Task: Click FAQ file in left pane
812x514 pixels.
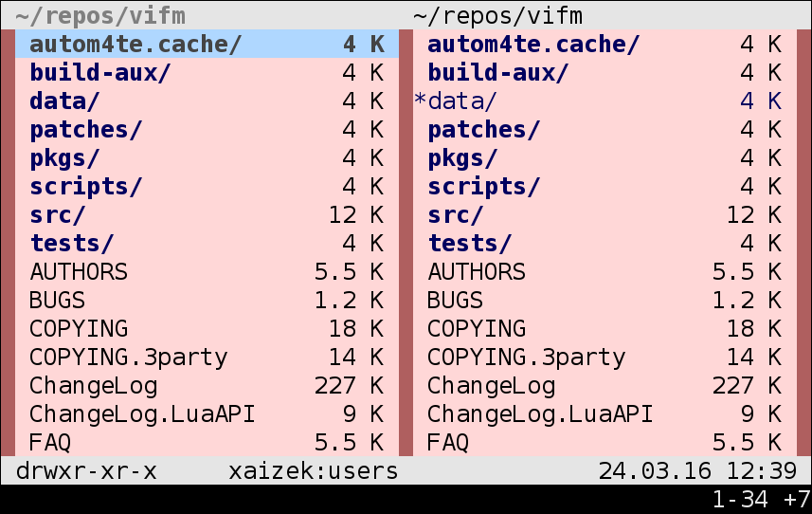Action: click(207, 443)
